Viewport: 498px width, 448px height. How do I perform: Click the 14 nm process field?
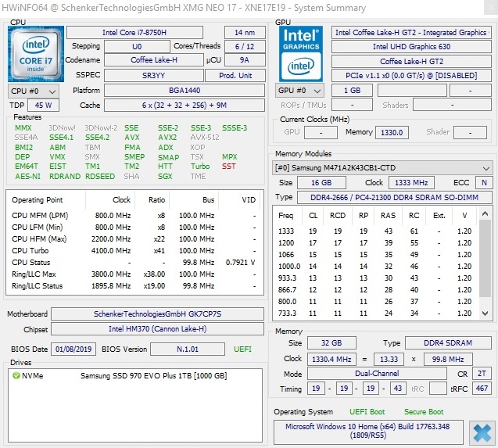click(245, 32)
